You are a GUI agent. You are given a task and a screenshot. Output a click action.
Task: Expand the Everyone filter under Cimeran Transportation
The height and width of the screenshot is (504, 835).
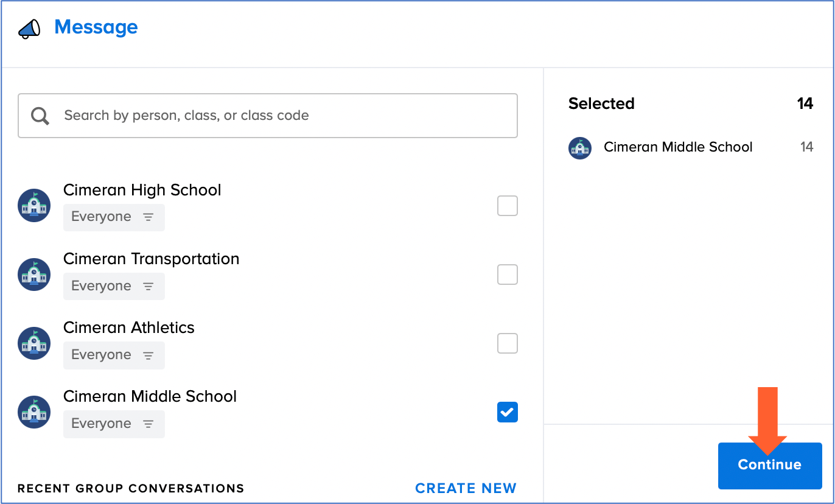tap(113, 286)
